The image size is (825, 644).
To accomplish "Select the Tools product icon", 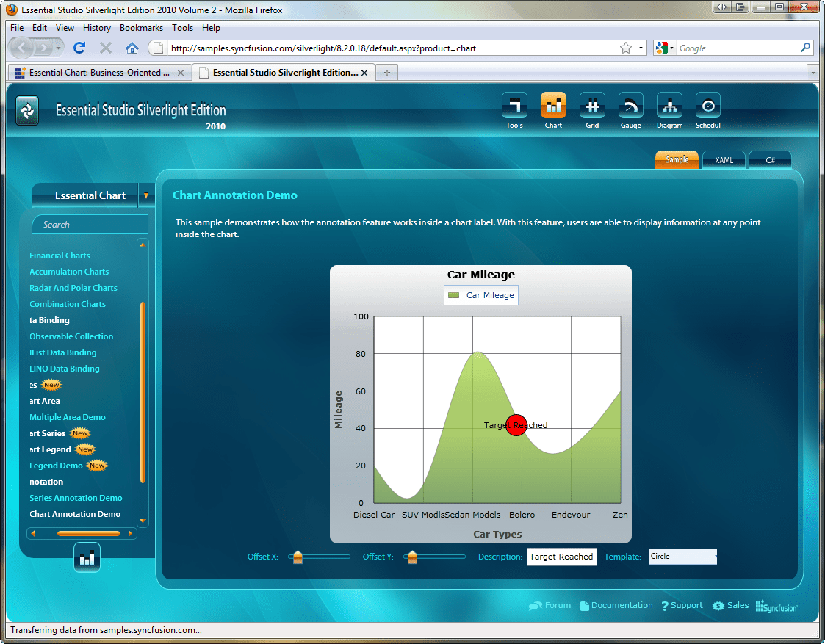I will point(514,106).
